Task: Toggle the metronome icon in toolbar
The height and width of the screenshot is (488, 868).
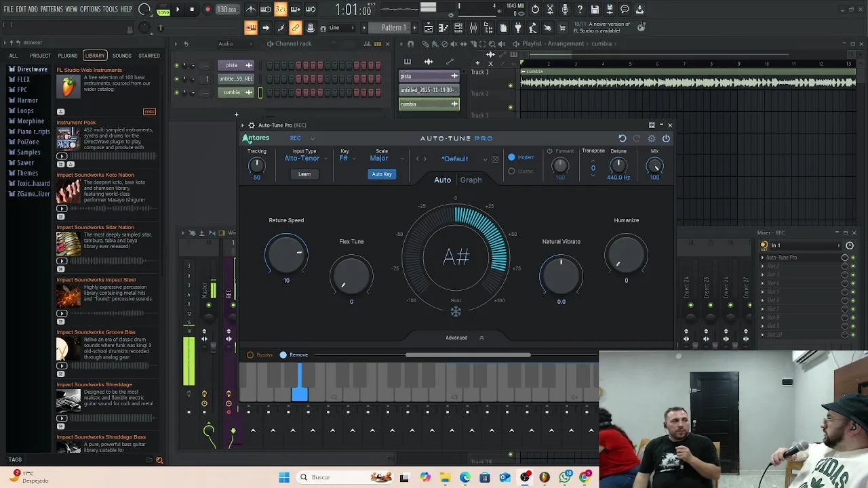Action: coord(251,9)
